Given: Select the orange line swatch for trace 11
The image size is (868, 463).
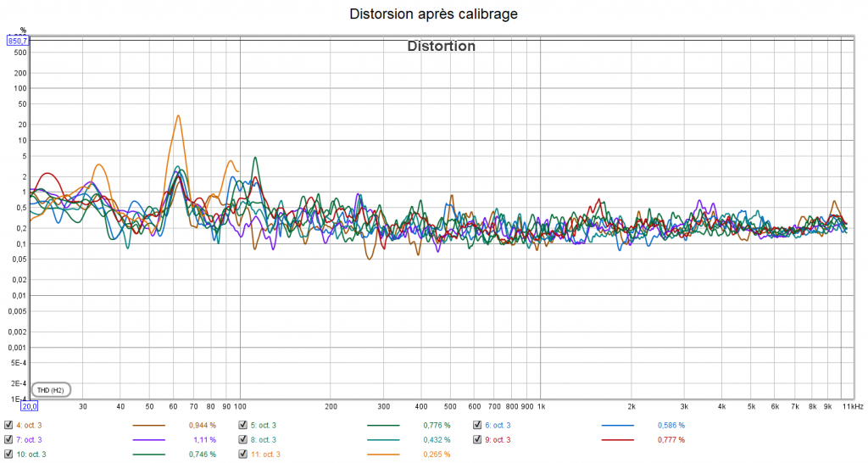Looking at the screenshot, I should (x=383, y=455).
